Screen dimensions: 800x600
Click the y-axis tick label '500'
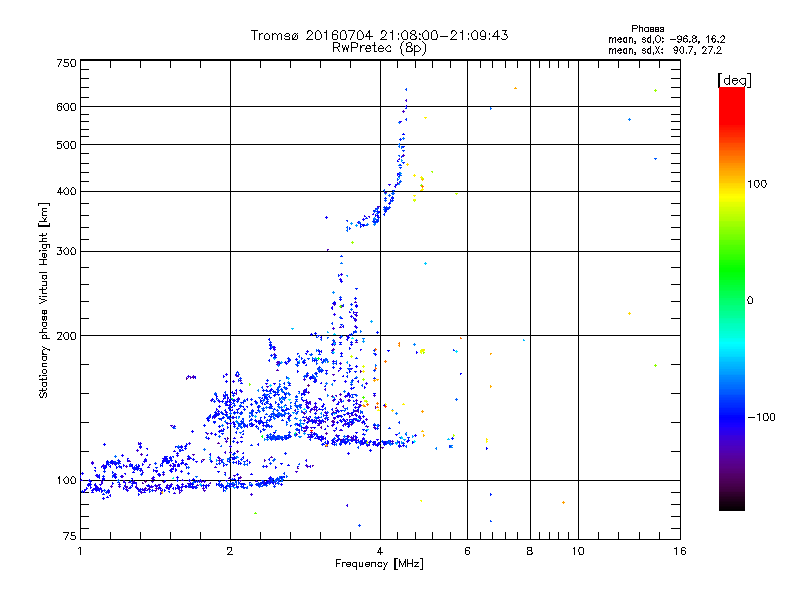point(66,145)
